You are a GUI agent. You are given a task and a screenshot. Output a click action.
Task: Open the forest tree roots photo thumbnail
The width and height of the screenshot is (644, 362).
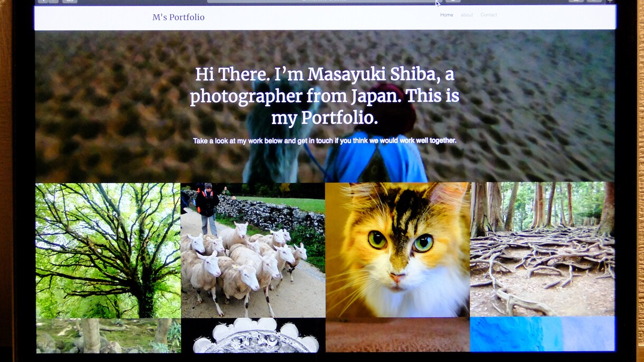542,249
